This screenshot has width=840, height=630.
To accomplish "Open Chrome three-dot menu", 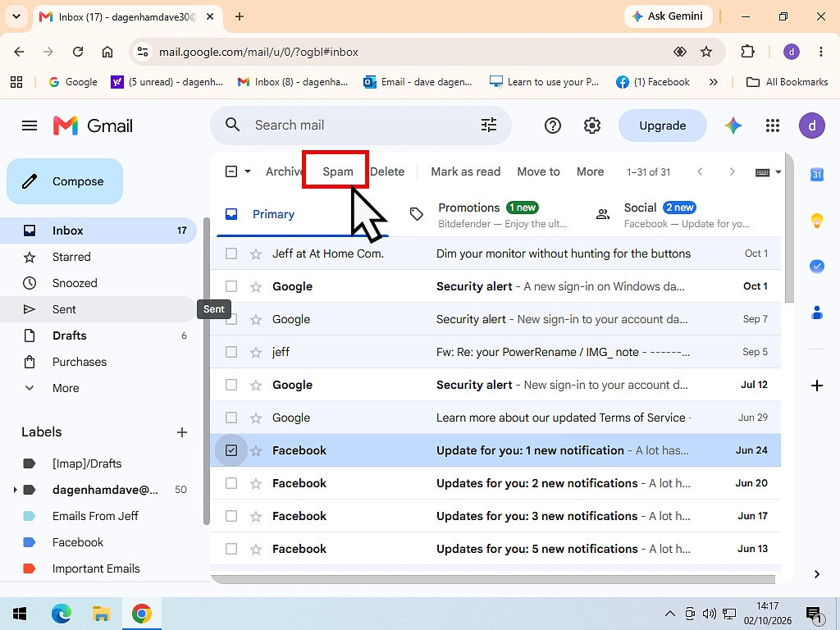I will (x=820, y=52).
